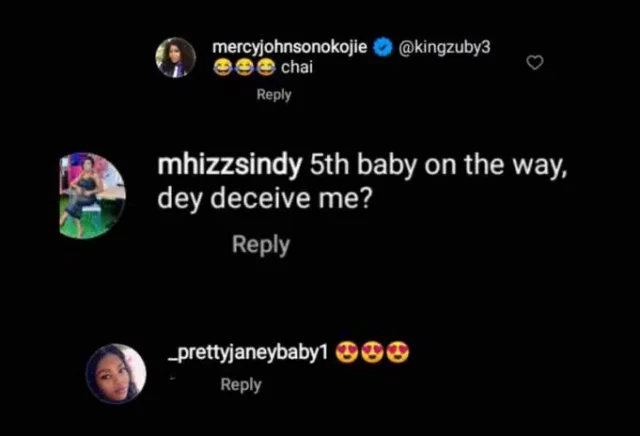Reply to mercyjohnsonokojie's comment
The height and width of the screenshot is (436, 640).
274,95
